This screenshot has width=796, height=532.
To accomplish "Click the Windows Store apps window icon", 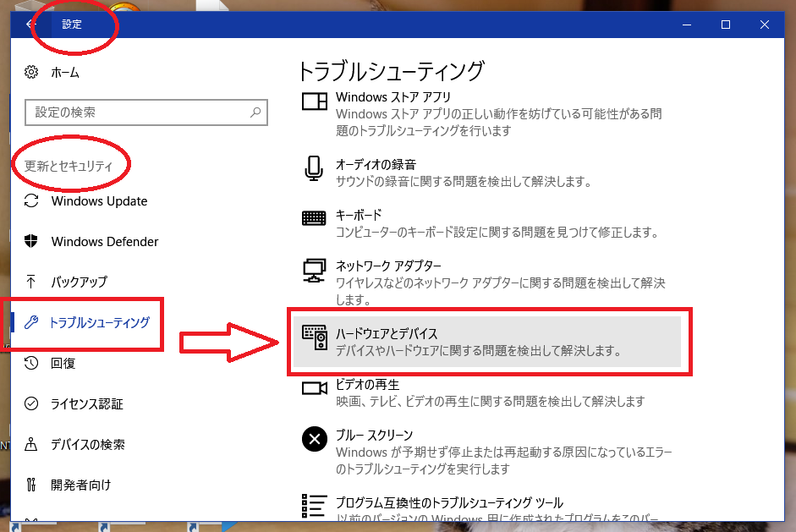I will (x=314, y=101).
